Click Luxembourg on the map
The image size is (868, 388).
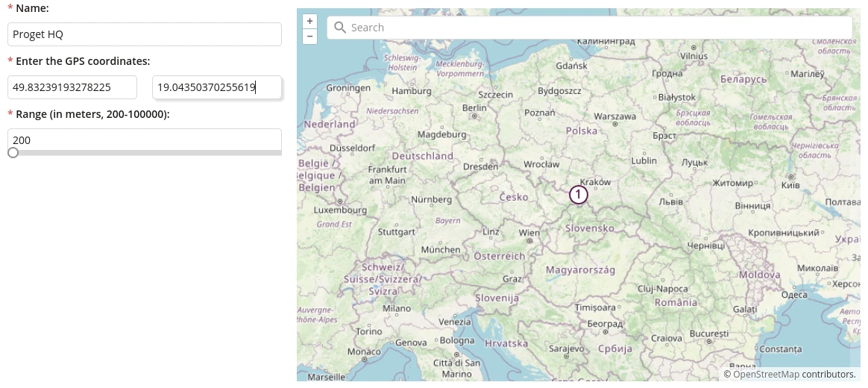(x=340, y=210)
